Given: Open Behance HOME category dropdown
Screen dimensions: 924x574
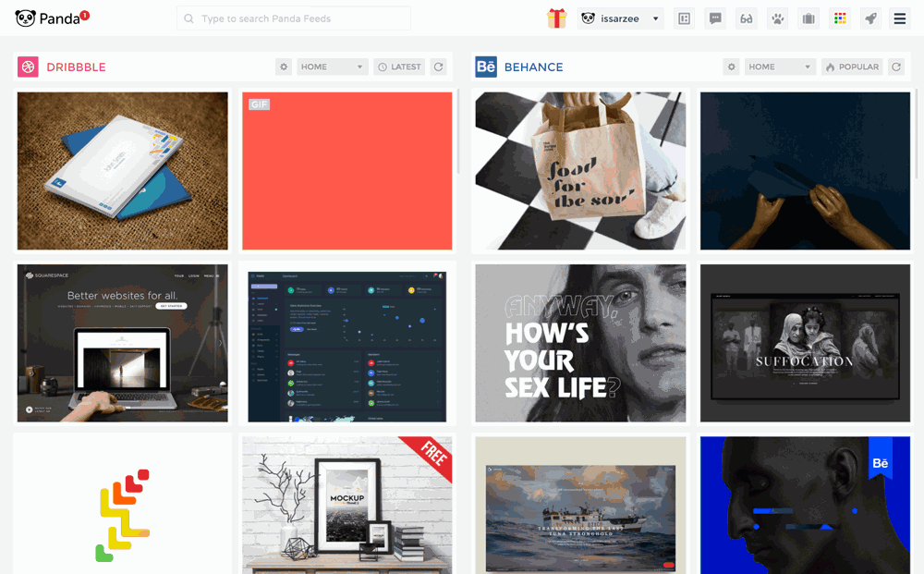Looking at the screenshot, I should click(780, 67).
